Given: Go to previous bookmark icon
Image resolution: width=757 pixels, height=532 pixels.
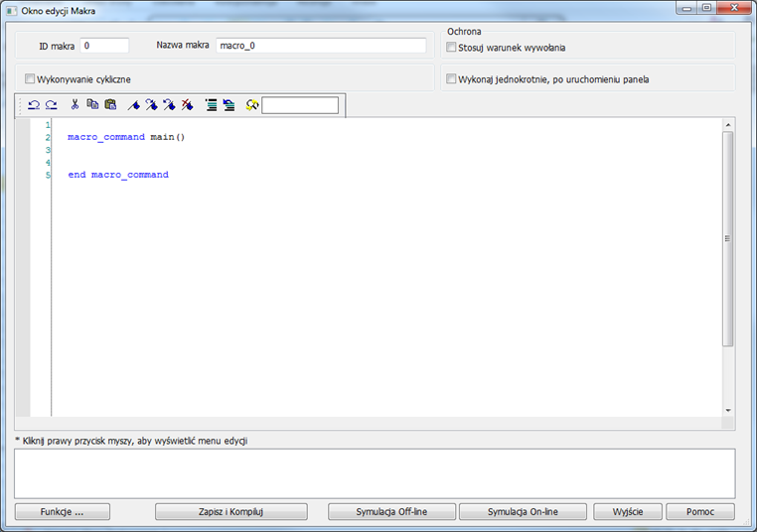Looking at the screenshot, I should [170, 104].
